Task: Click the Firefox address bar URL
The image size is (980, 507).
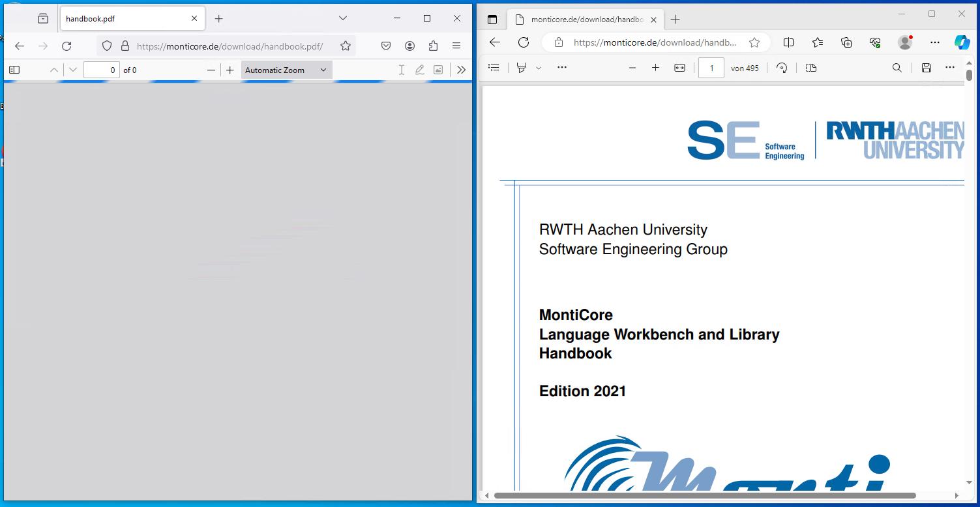Action: click(230, 46)
